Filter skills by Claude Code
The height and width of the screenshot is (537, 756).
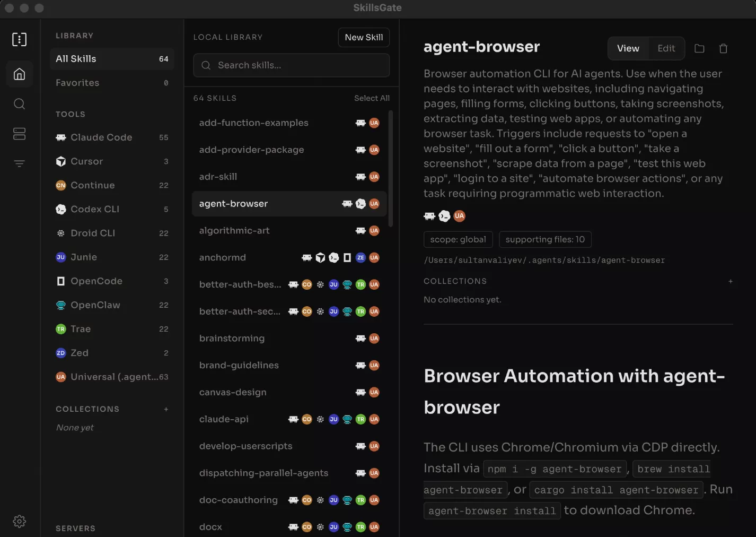112,137
